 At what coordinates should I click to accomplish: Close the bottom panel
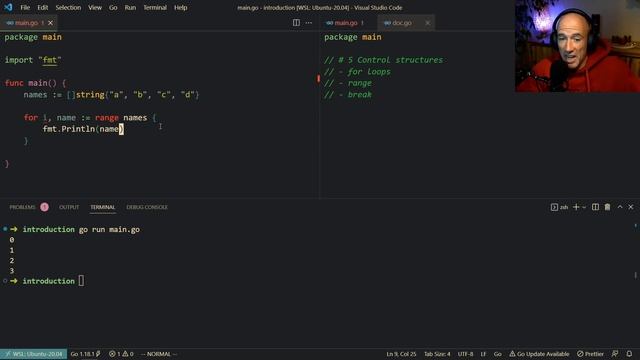point(631,207)
